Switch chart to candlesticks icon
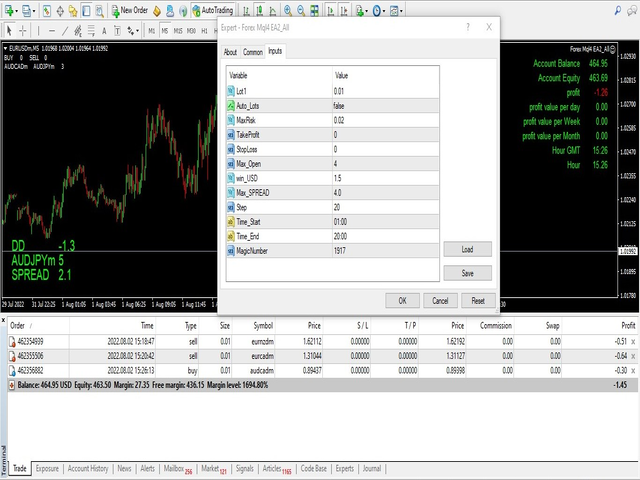This screenshot has width=640, height=480. (x=259, y=11)
